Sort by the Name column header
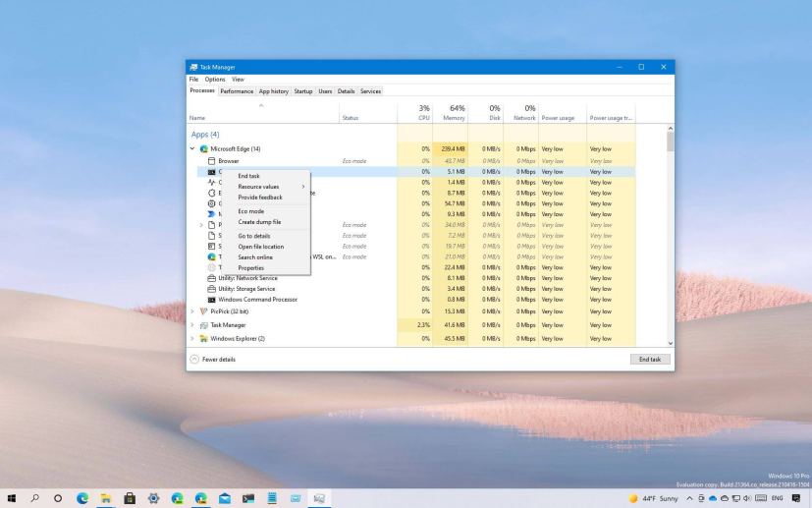Image resolution: width=812 pixels, height=508 pixels. coord(263,112)
